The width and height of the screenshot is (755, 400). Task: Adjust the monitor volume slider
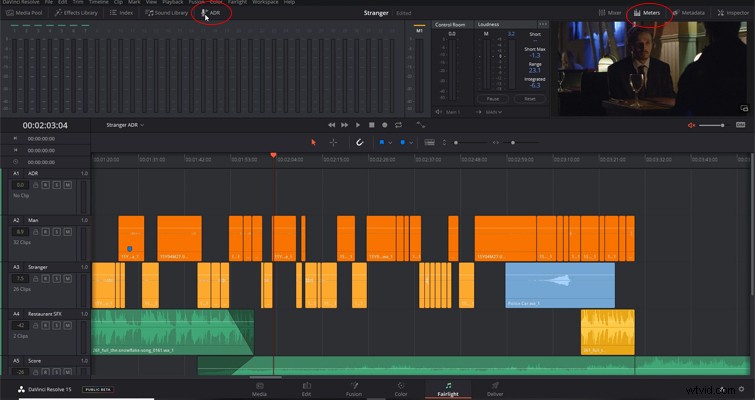pos(712,125)
